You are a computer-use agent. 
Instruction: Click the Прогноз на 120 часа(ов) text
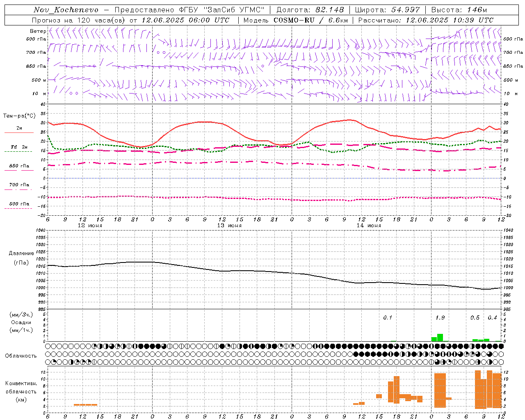(x=79, y=20)
